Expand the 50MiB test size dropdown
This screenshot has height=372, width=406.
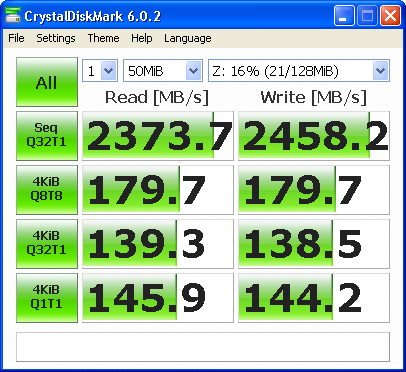tap(194, 71)
